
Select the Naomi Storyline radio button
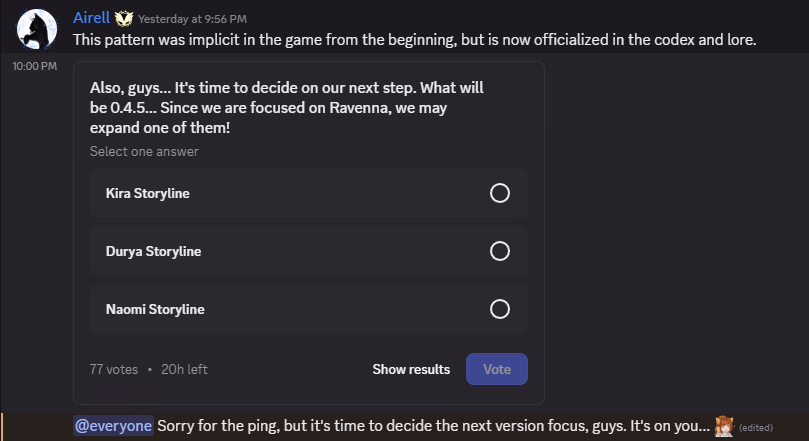(x=499, y=309)
